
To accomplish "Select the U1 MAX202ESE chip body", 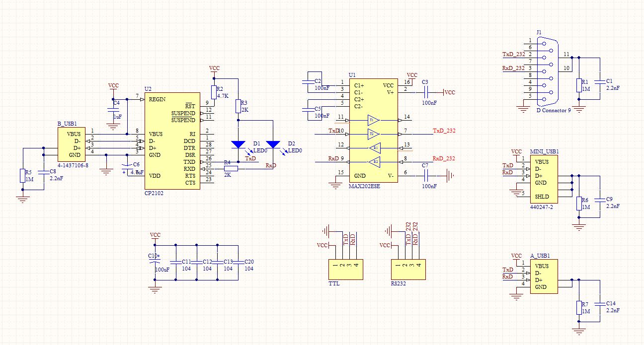I will coord(374,130).
